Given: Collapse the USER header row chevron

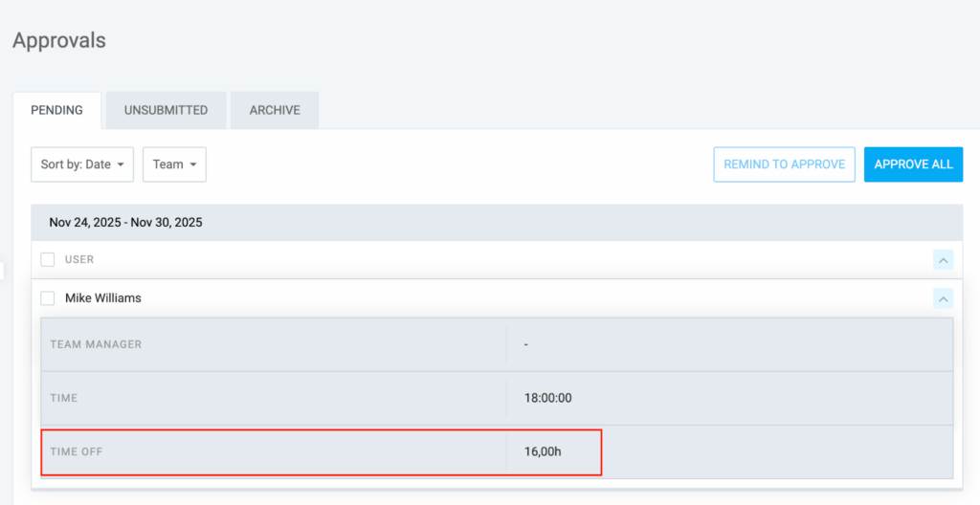Looking at the screenshot, I should [x=943, y=259].
